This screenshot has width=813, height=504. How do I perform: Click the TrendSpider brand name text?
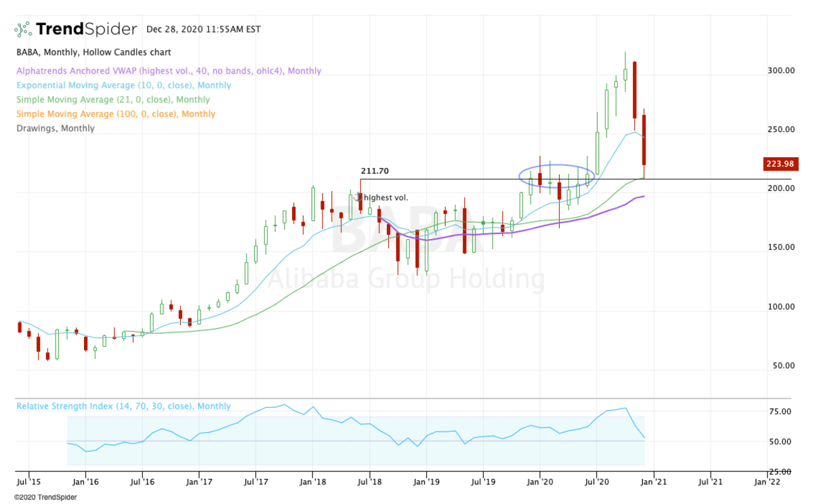pos(87,29)
